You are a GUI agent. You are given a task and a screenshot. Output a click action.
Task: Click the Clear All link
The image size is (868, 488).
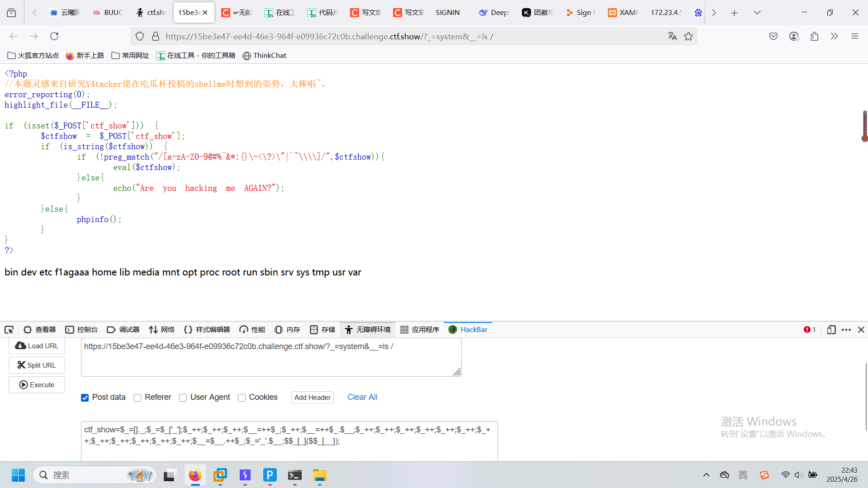click(x=362, y=397)
